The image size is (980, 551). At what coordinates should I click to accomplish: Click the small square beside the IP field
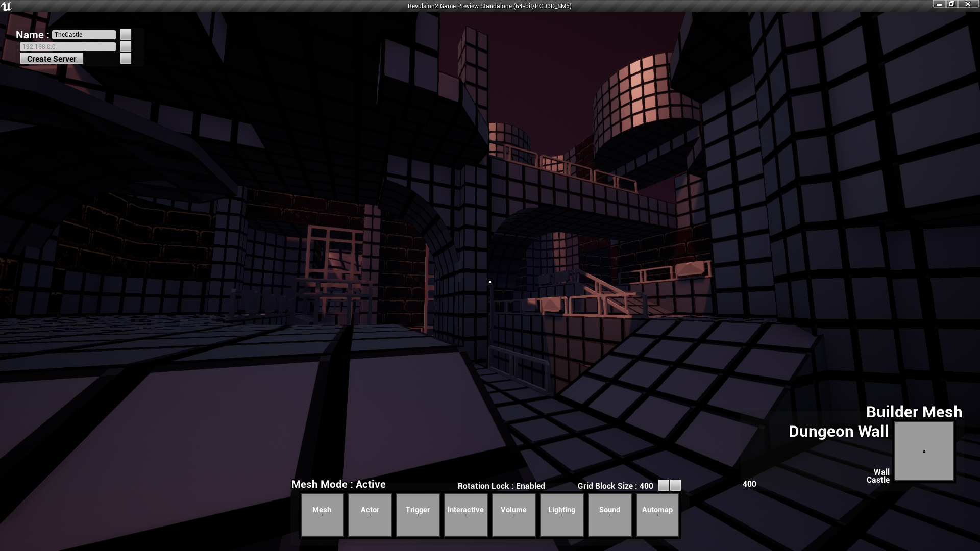point(126,46)
